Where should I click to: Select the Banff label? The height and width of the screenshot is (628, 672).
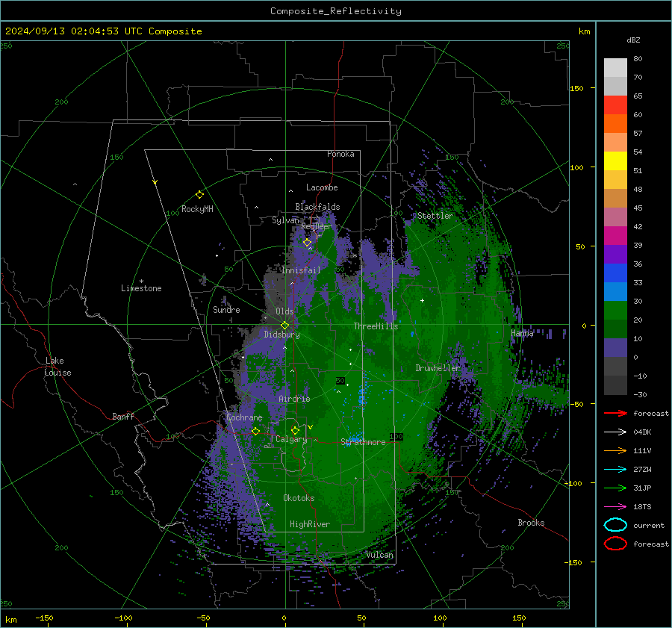click(123, 417)
